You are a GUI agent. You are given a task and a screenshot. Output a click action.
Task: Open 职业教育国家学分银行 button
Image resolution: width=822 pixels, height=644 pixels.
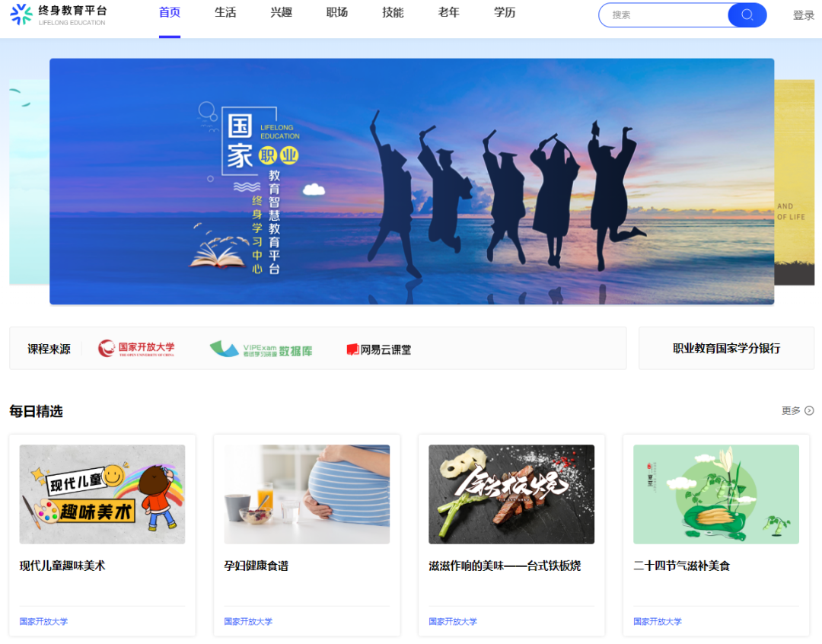click(x=726, y=349)
